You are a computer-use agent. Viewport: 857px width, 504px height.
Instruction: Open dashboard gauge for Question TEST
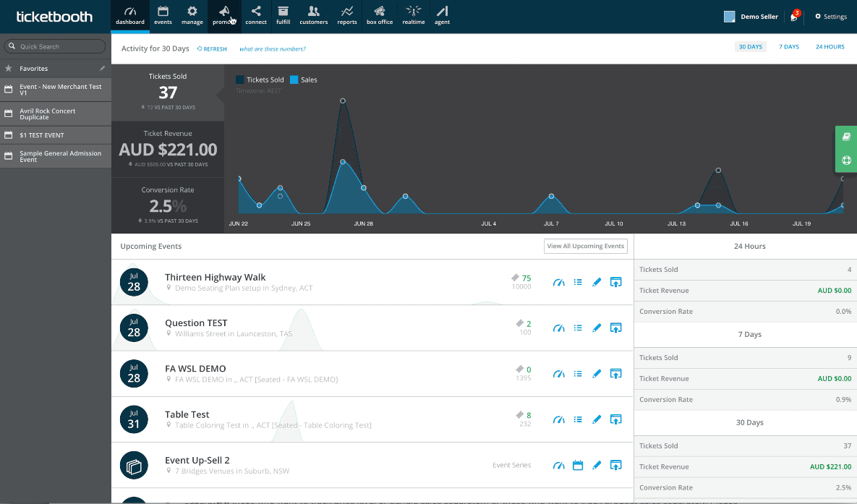pyautogui.click(x=558, y=328)
